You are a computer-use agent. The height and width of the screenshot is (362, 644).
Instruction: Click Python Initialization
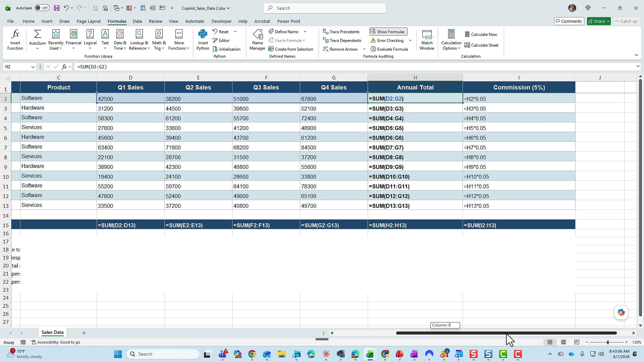pos(227,49)
